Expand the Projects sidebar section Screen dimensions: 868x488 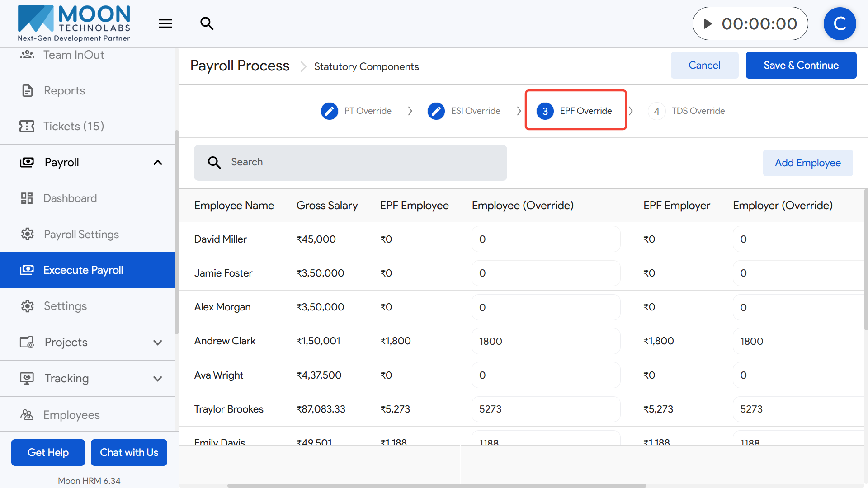(157, 343)
